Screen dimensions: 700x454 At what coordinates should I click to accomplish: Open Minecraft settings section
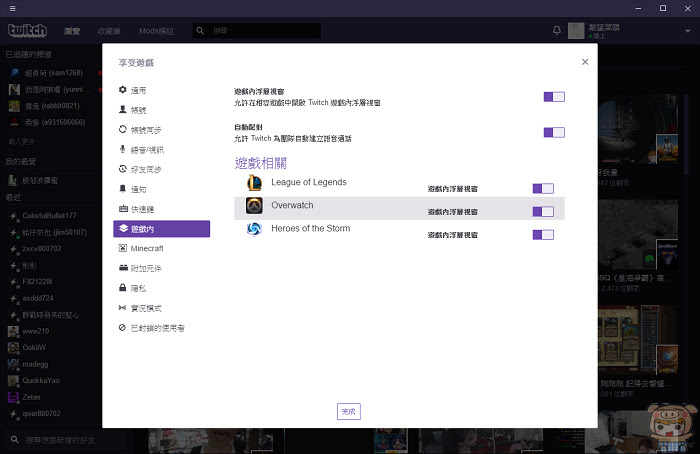(x=162, y=248)
